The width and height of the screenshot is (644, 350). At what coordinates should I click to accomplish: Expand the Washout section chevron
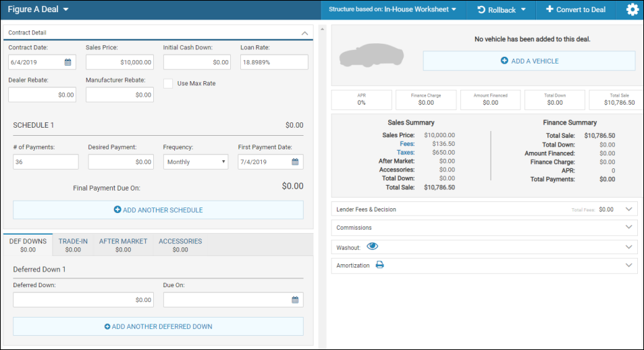[x=628, y=247]
